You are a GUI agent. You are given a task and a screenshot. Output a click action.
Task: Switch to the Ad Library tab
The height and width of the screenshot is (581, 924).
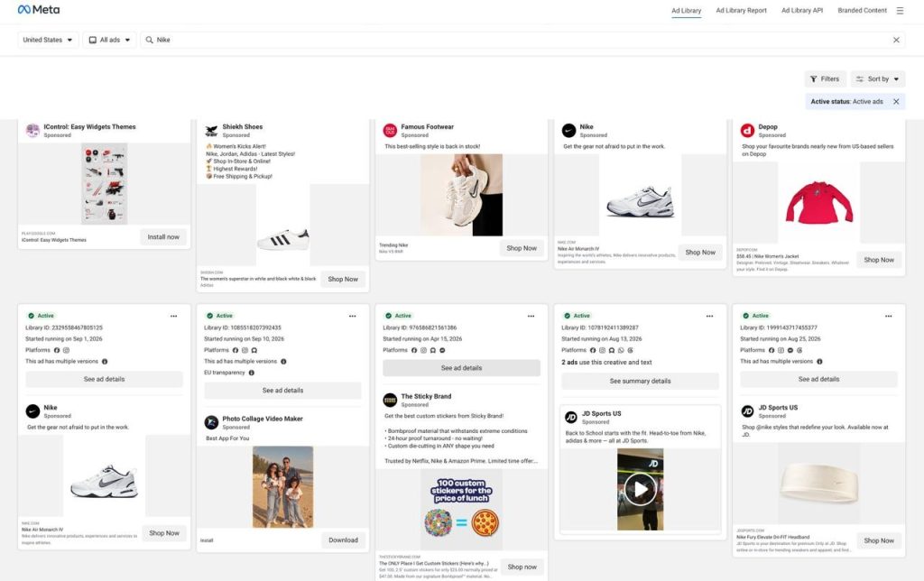click(x=686, y=11)
